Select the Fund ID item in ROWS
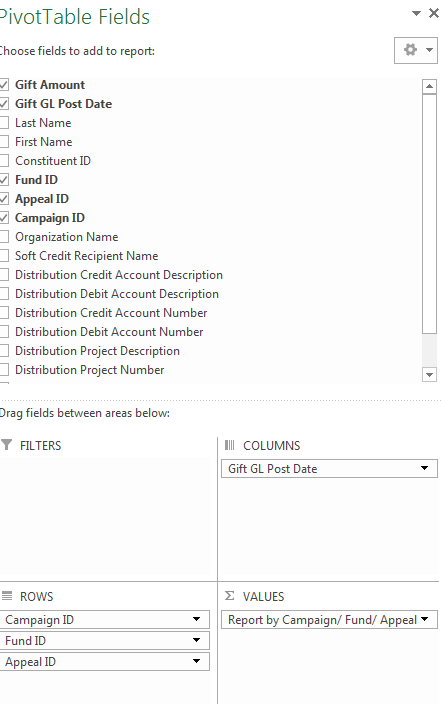 coord(105,640)
